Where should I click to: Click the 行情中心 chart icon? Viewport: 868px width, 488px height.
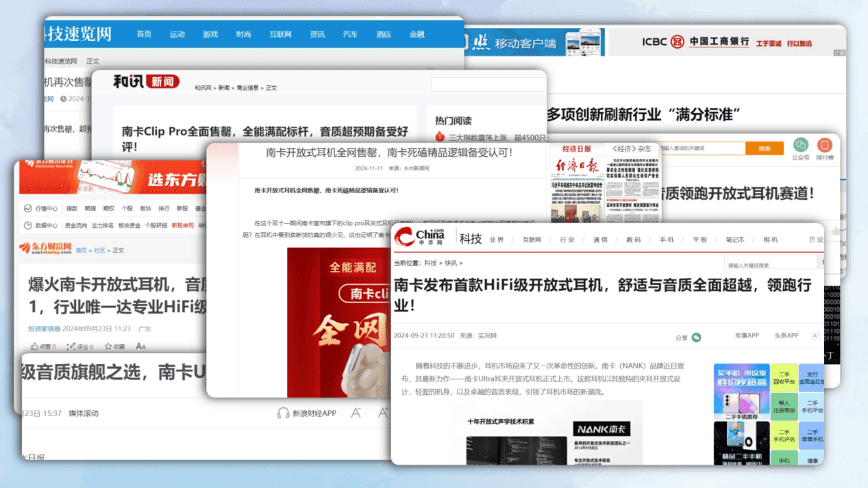(28, 208)
